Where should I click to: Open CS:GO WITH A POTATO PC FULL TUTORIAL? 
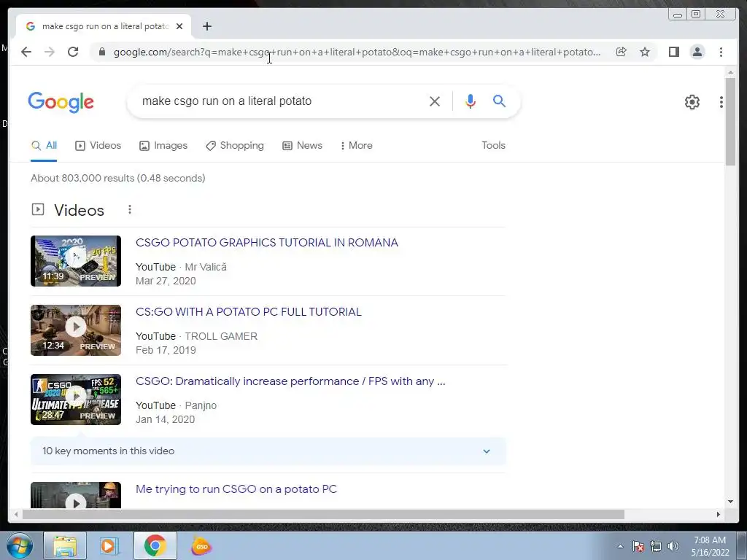[249, 312]
